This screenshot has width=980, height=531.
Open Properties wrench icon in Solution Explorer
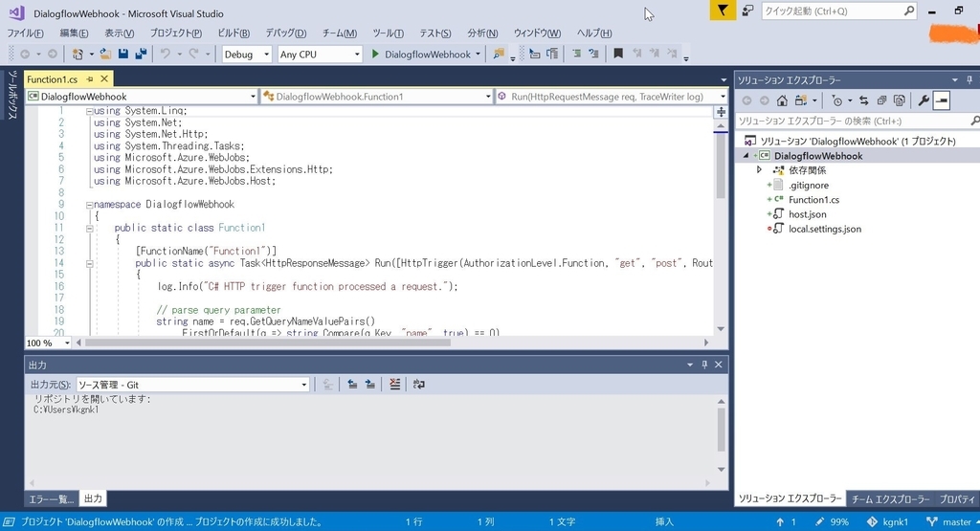pyautogui.click(x=924, y=100)
